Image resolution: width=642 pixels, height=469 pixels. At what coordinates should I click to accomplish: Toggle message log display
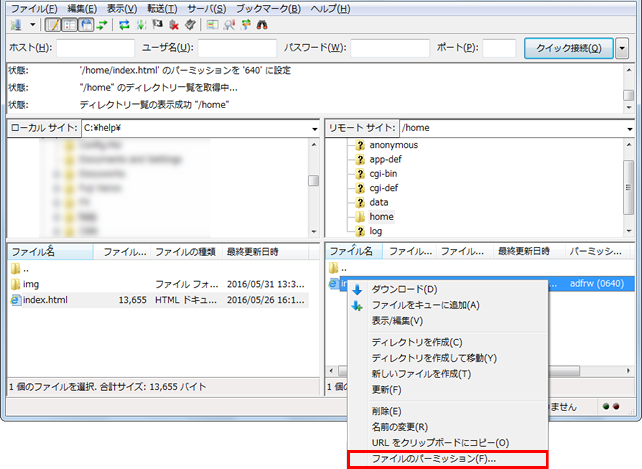[x=53, y=23]
